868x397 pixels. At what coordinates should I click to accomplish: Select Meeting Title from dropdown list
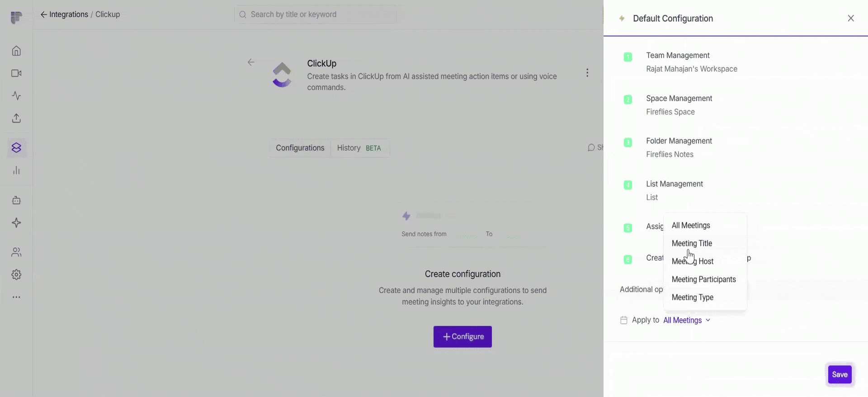click(692, 243)
